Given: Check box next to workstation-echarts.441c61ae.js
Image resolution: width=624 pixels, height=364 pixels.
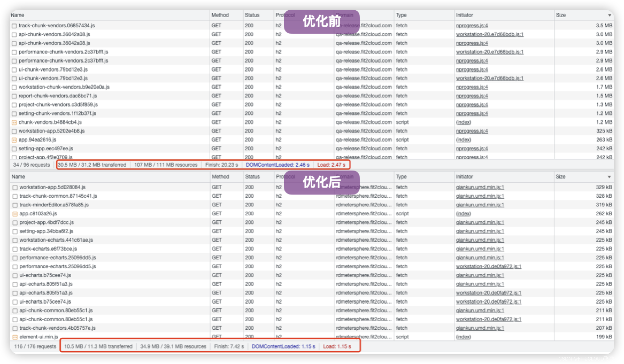Looking at the screenshot, I should pos(15,240).
